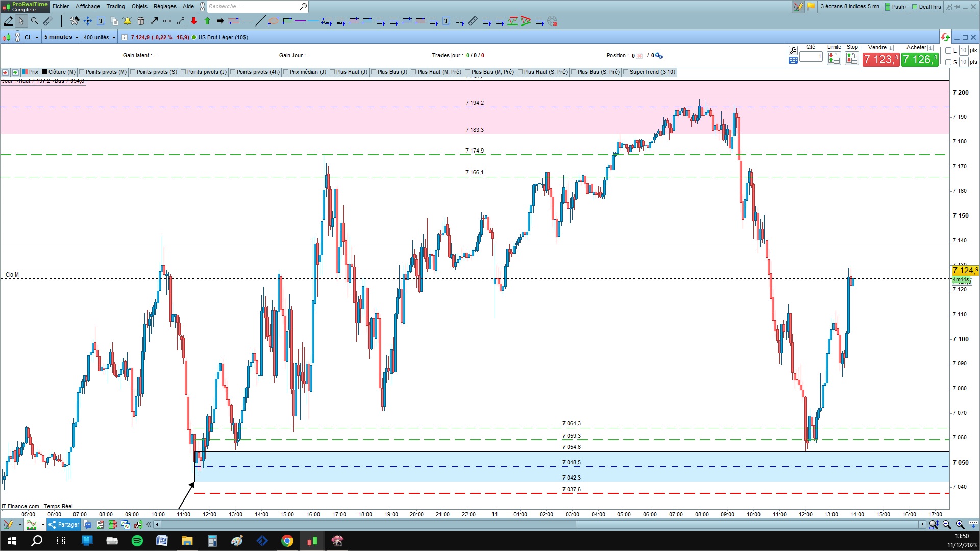Click the trash delete objects icon
Viewport: 980px width, 551px height.
tap(141, 21)
